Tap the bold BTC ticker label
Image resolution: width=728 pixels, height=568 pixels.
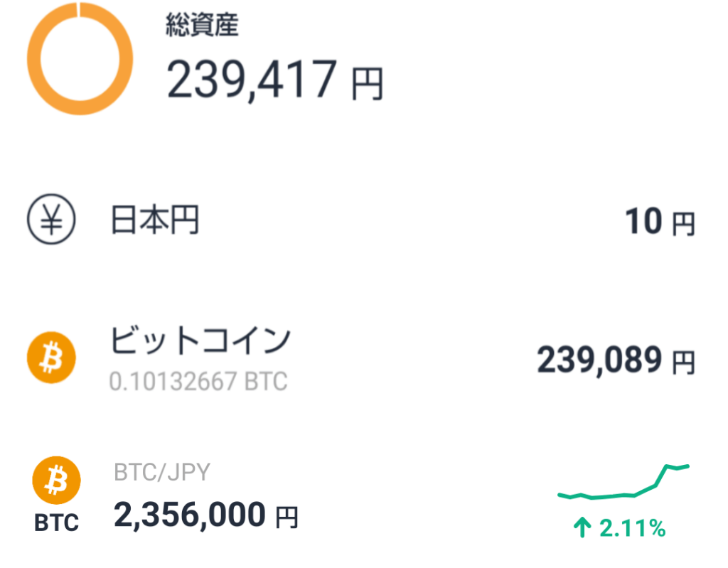pos(56,524)
